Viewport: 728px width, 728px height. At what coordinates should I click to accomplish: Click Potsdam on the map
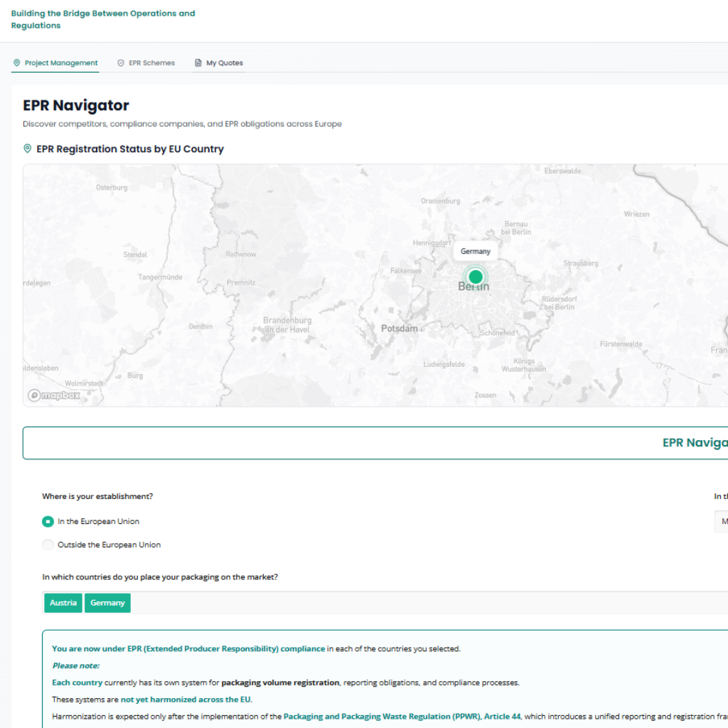click(x=399, y=328)
